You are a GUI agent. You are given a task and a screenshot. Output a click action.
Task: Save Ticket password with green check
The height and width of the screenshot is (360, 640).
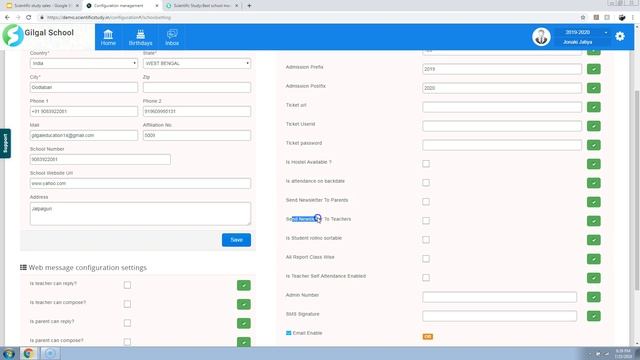(593, 145)
